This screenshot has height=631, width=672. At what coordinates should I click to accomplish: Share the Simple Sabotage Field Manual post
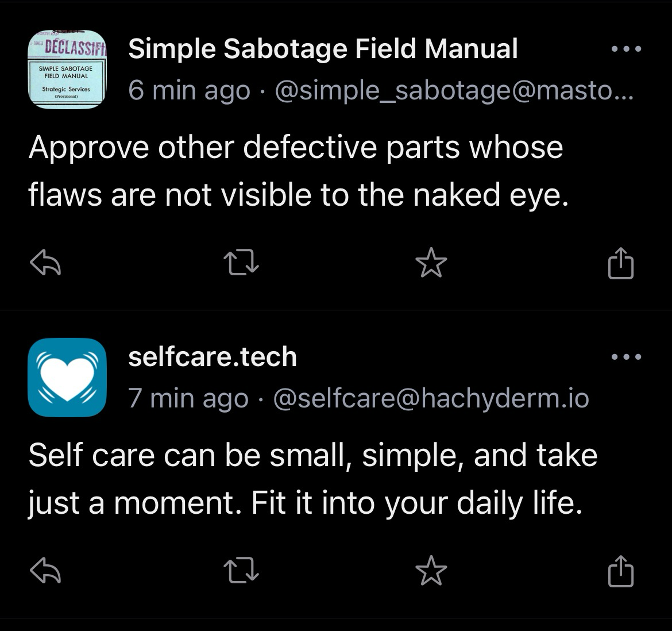(620, 263)
